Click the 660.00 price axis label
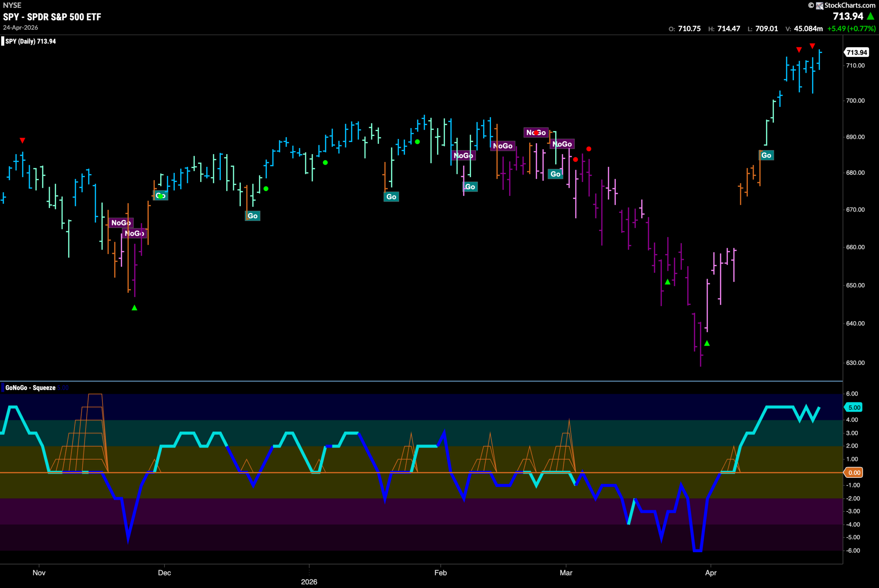Image resolution: width=879 pixels, height=588 pixels. pyautogui.click(x=855, y=247)
